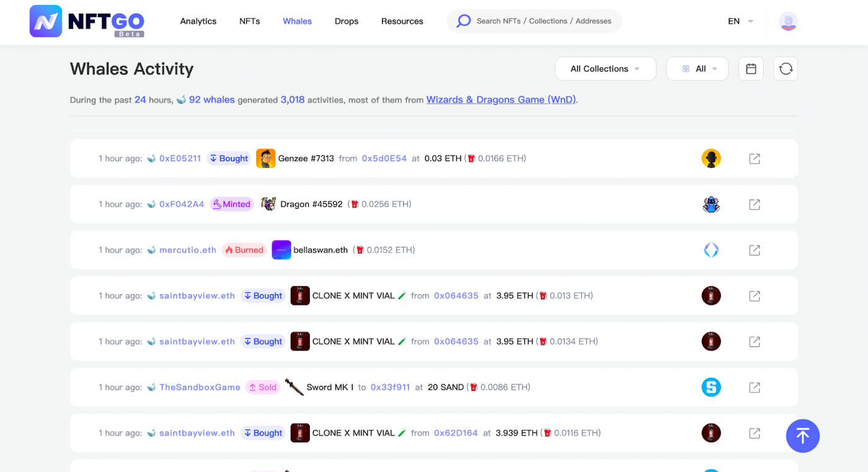Open whale address 0xE05211

[x=180, y=159]
